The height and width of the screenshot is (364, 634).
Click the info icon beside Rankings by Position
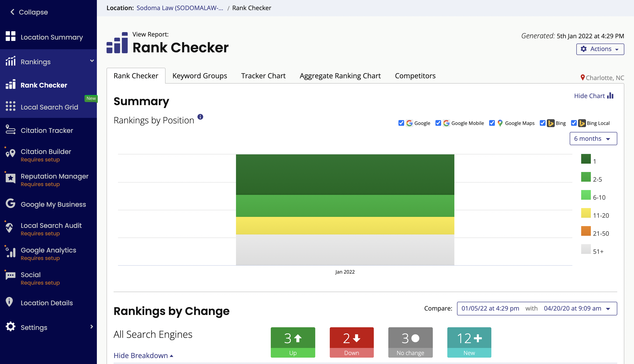coord(200,117)
